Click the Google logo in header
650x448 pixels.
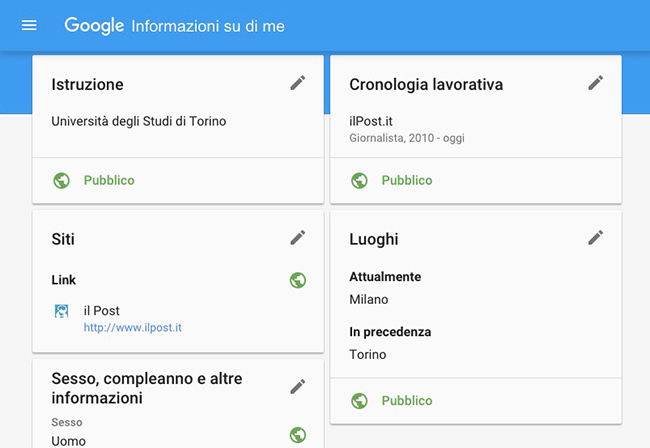94,25
